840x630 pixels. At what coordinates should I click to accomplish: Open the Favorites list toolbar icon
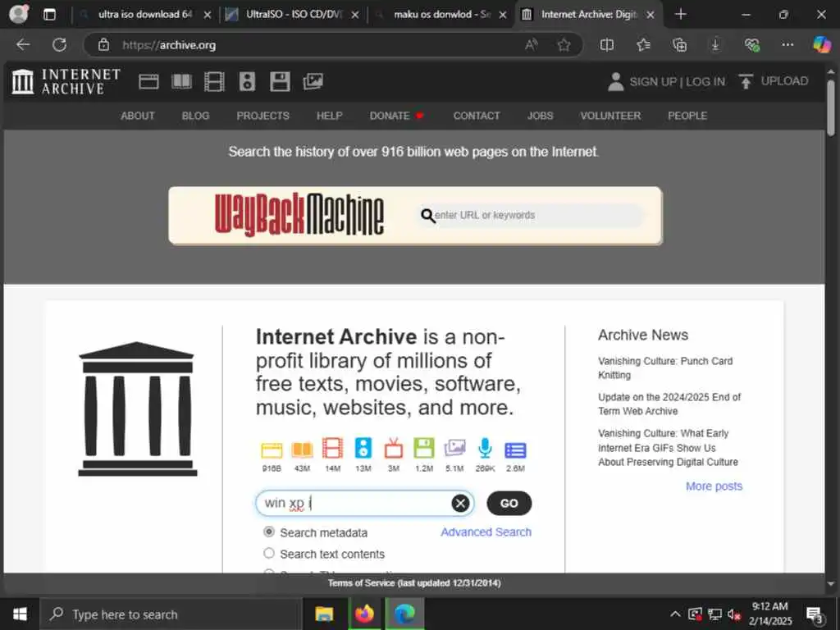point(643,45)
